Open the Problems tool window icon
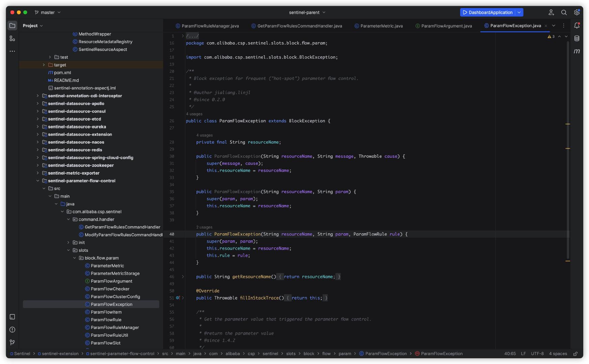 coord(12,330)
